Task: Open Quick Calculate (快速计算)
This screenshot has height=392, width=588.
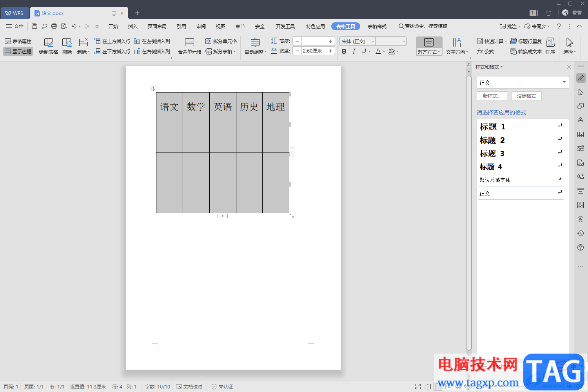Action: tap(492, 41)
